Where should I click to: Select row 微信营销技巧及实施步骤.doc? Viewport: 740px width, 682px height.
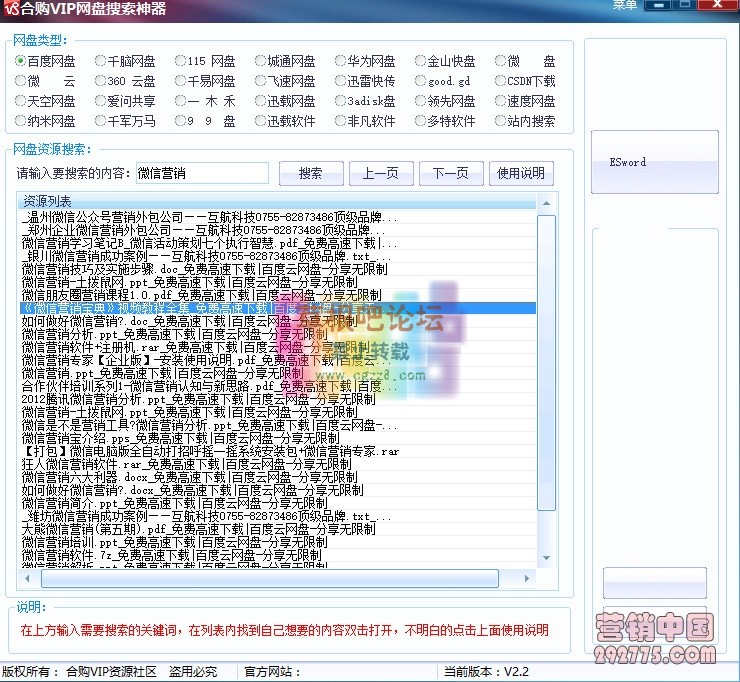pyautogui.click(x=278, y=269)
